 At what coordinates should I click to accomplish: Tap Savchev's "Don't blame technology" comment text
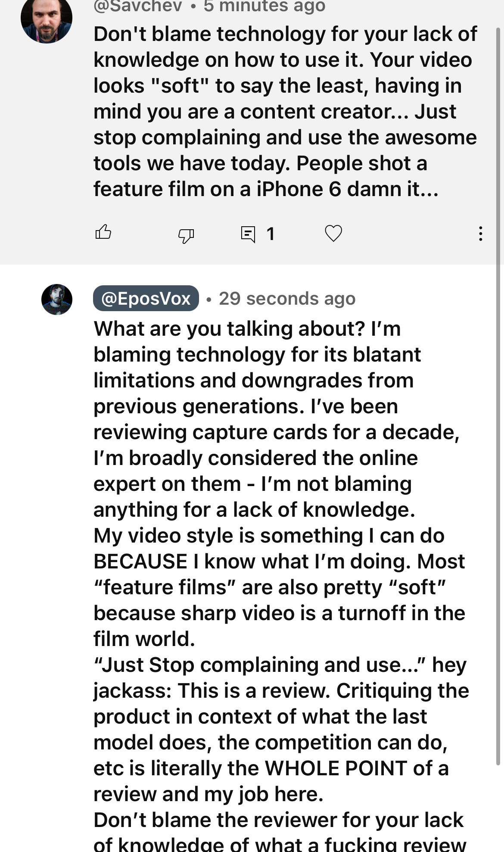point(284,34)
